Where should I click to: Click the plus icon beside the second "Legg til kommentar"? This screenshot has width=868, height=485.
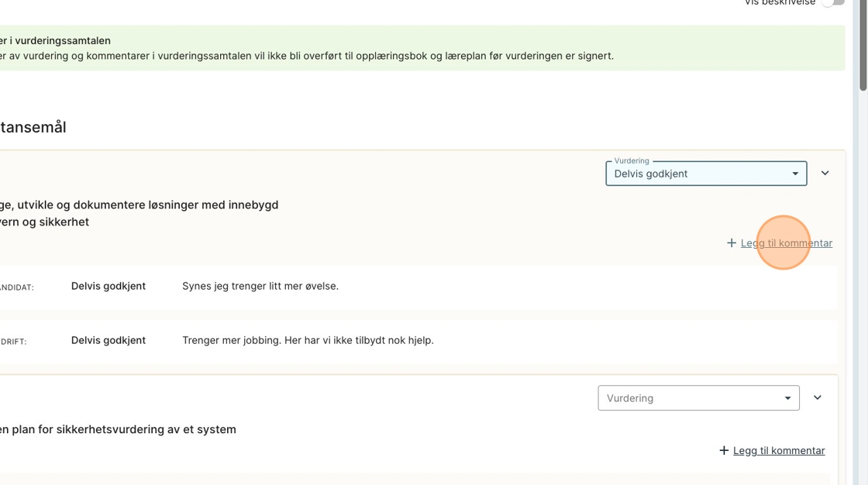point(723,451)
